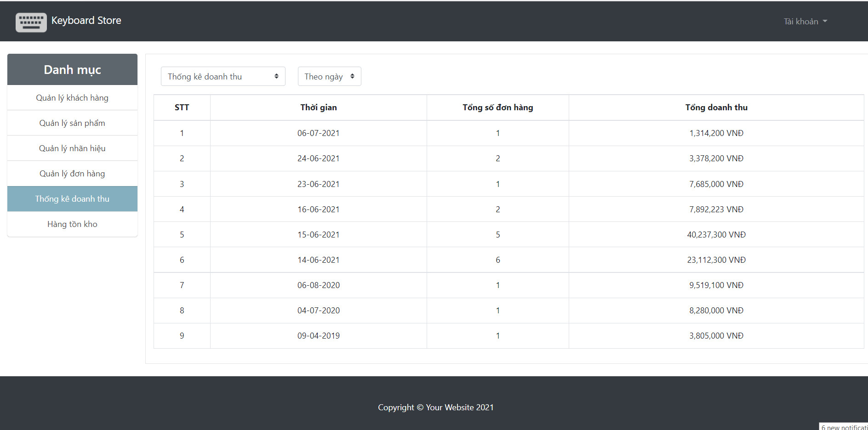Click revenue 3,378,200 VNĐ

click(716, 158)
